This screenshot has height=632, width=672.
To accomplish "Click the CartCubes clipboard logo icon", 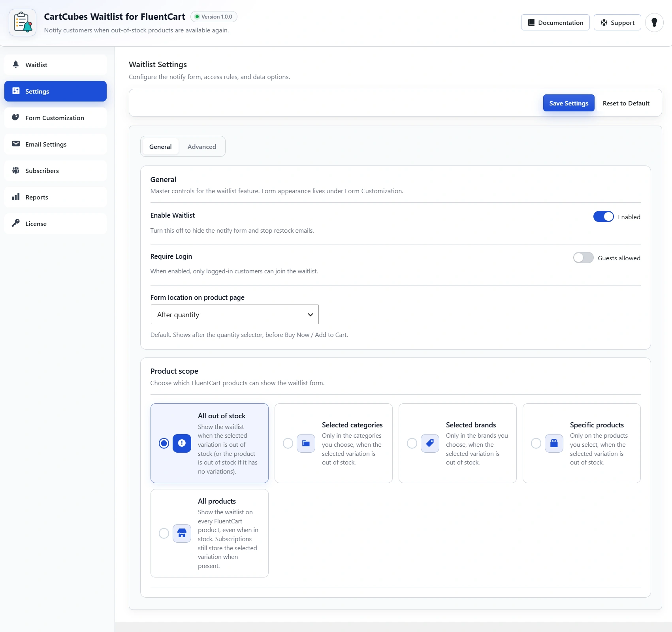I will [x=23, y=23].
